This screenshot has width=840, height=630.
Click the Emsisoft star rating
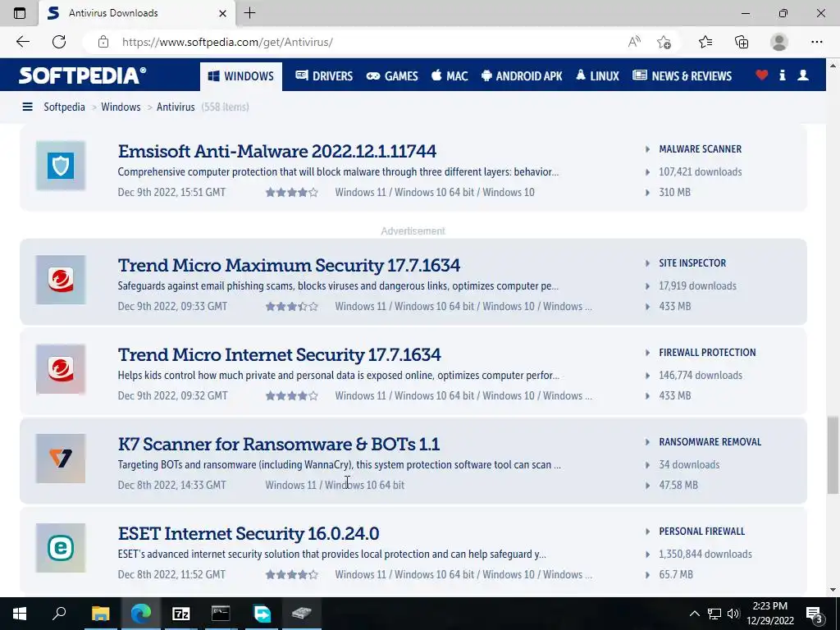tap(292, 192)
